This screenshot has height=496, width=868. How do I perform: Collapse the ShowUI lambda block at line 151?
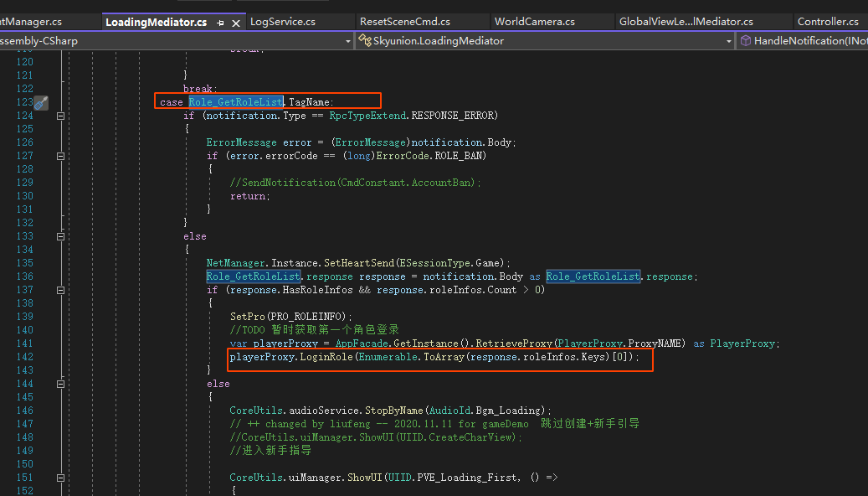click(x=60, y=478)
